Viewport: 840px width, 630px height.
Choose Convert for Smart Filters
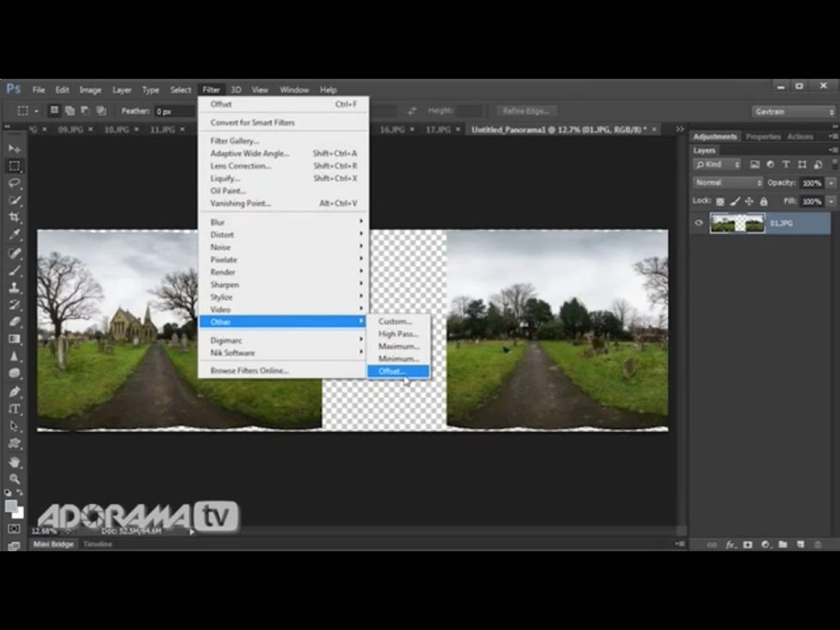[253, 123]
